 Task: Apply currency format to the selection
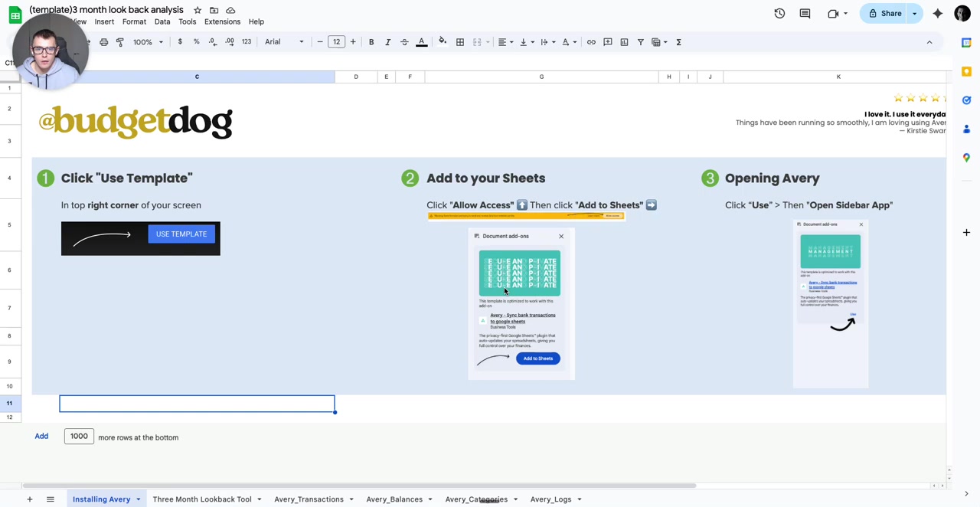(x=179, y=41)
